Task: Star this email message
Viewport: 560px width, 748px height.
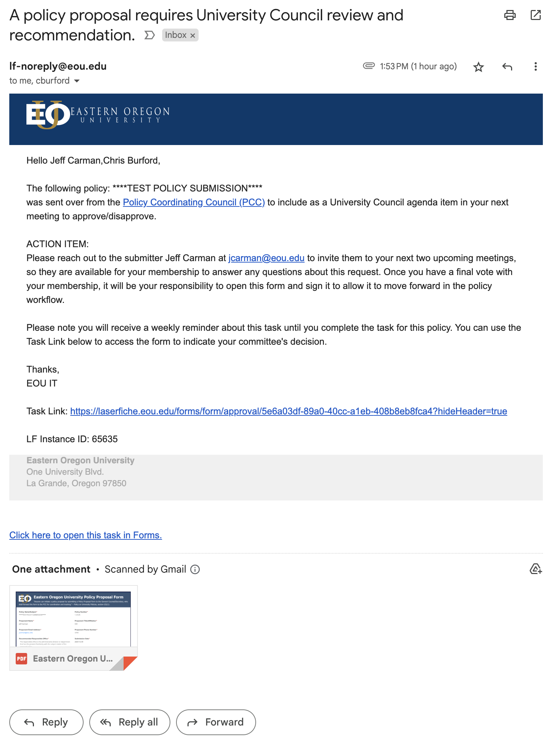Action: click(x=478, y=67)
